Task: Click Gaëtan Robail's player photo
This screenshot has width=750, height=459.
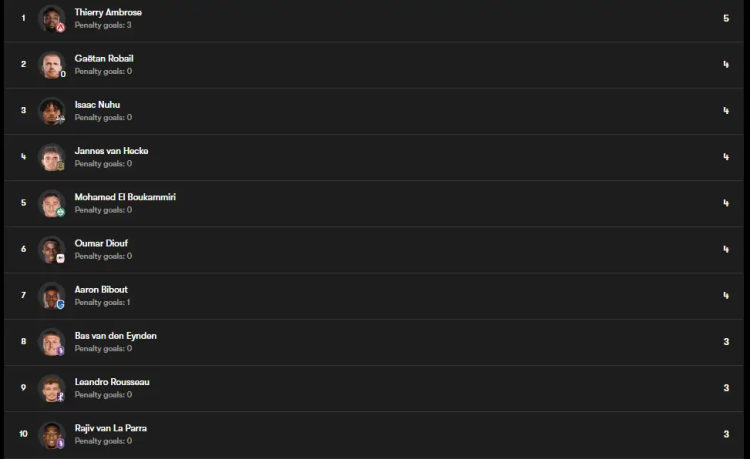Action: click(x=51, y=64)
